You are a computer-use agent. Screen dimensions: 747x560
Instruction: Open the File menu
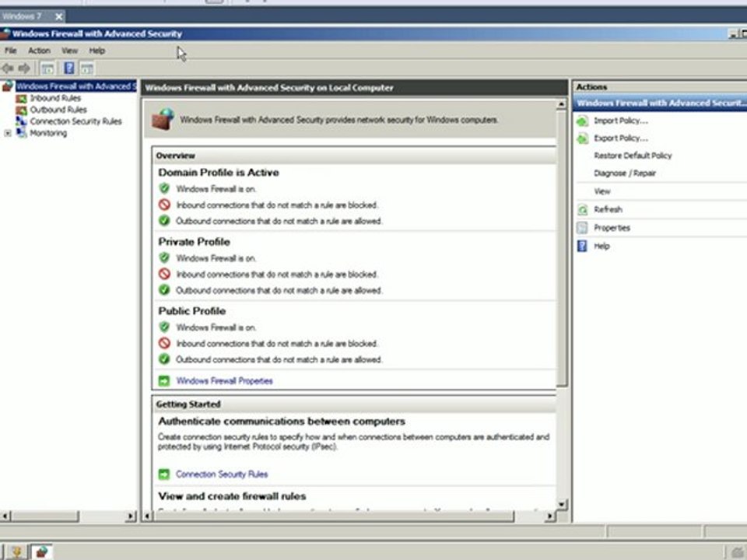tap(10, 51)
